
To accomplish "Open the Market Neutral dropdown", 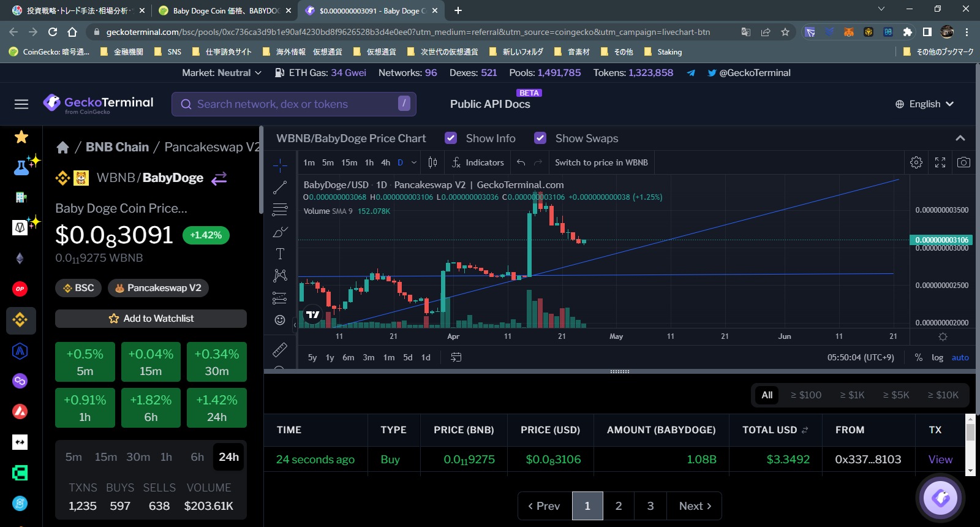I will pyautogui.click(x=222, y=73).
